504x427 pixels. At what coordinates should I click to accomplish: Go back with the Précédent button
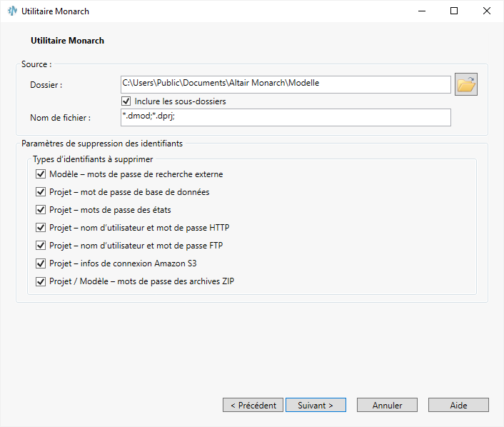(253, 405)
